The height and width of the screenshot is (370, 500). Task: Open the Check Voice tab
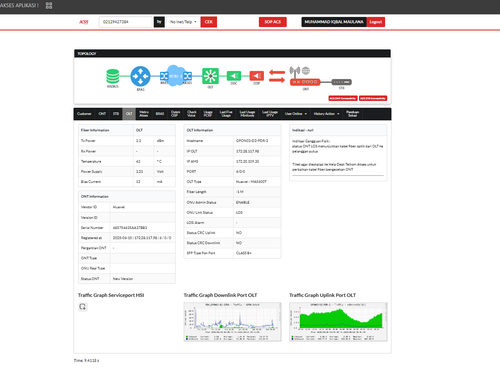coord(192,114)
